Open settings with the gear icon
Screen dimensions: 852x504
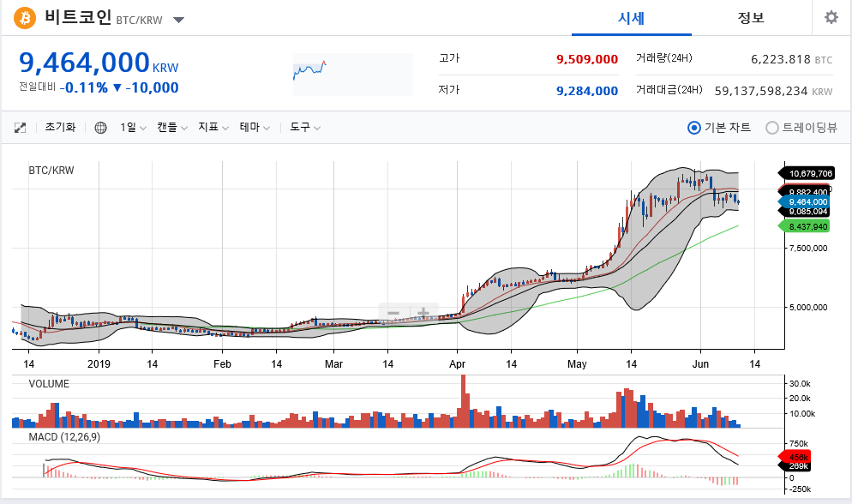point(831,17)
